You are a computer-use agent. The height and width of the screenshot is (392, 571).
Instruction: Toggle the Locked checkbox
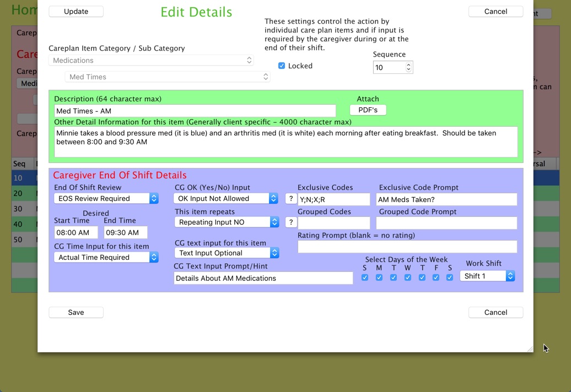coord(282,66)
